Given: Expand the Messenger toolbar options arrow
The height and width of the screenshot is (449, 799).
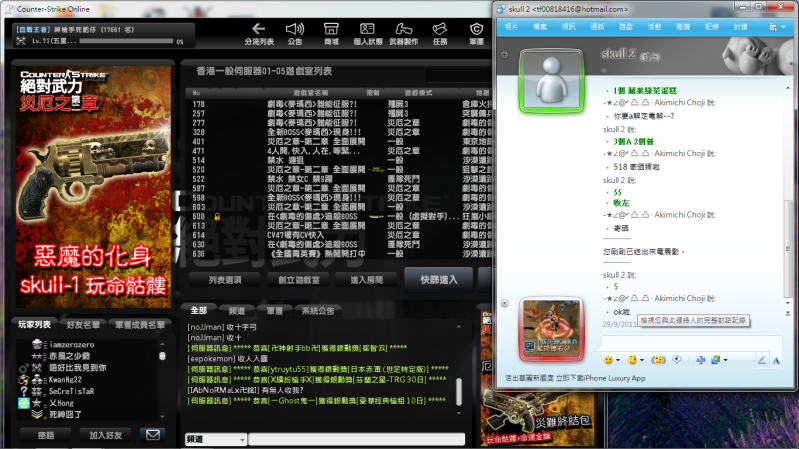Looking at the screenshot, I should [x=783, y=28].
